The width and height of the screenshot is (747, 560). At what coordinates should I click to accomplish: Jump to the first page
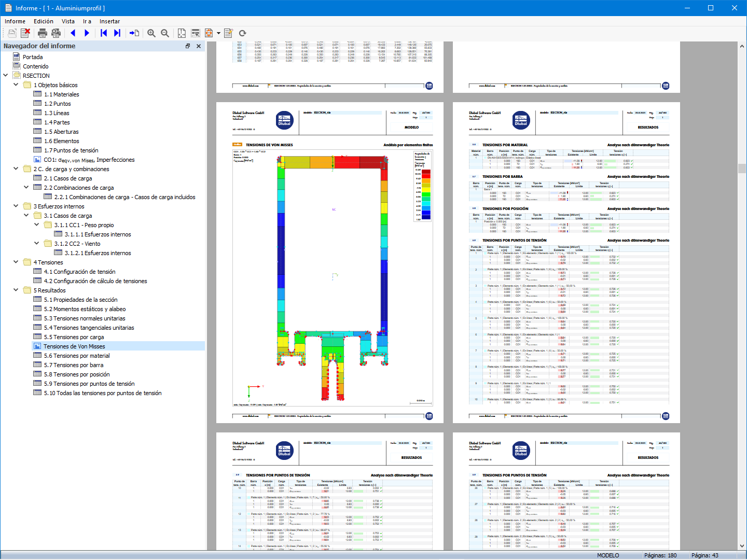pos(104,33)
